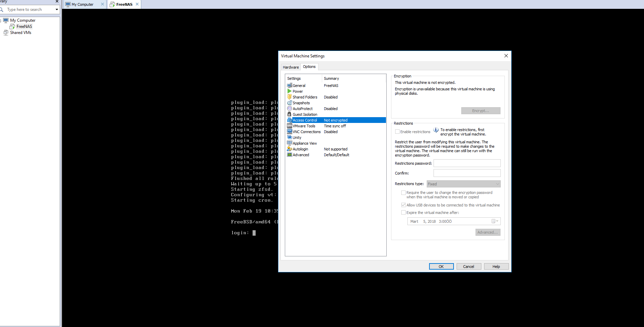Click the 'Not encrypted' summary value
The width and height of the screenshot is (644, 327).
pyautogui.click(x=336, y=120)
